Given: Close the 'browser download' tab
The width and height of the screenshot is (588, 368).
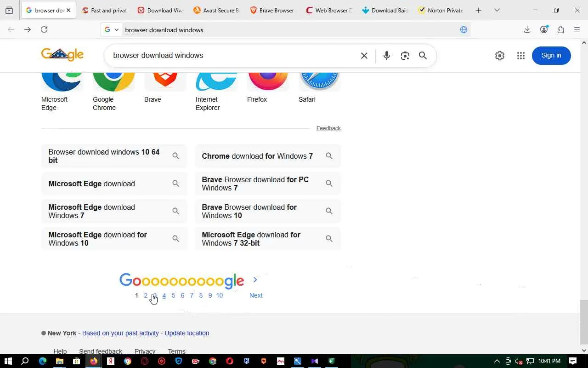Looking at the screenshot, I should pyautogui.click(x=68, y=10).
